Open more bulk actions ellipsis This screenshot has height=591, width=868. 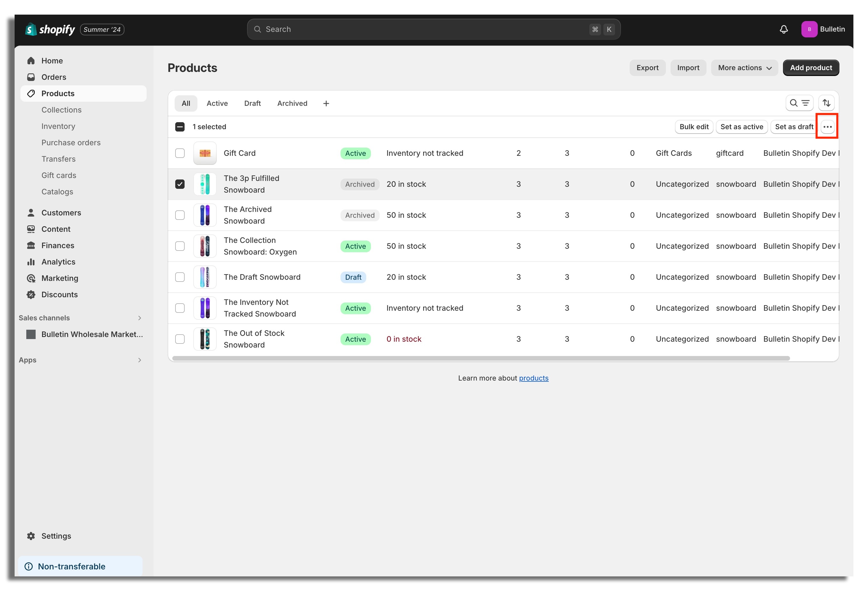pos(827,127)
